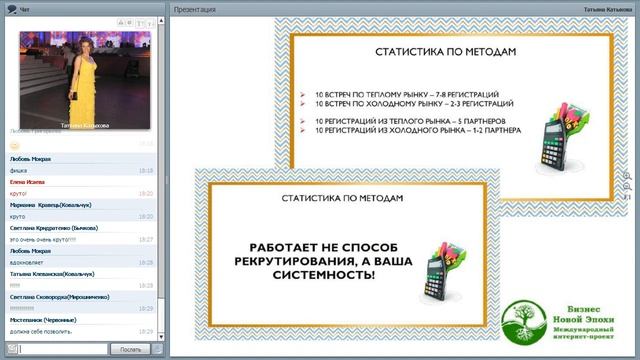
Task: Click the chat bubble icon in the Чат header
Action: coord(12,9)
